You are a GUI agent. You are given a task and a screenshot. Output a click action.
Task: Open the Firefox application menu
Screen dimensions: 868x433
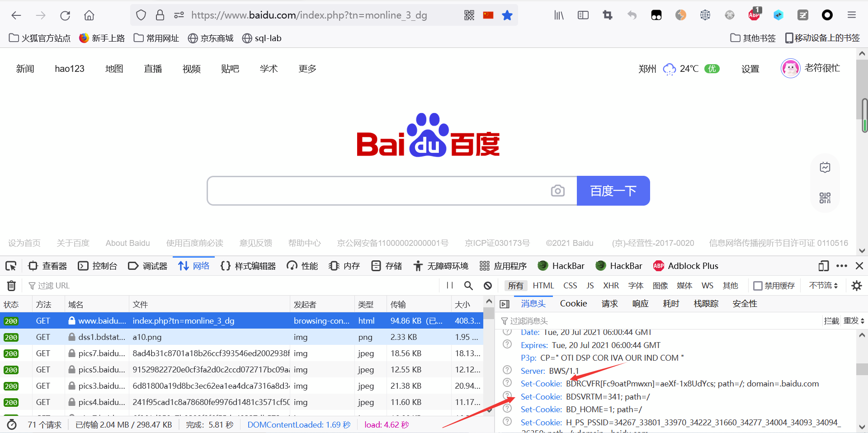tap(852, 15)
